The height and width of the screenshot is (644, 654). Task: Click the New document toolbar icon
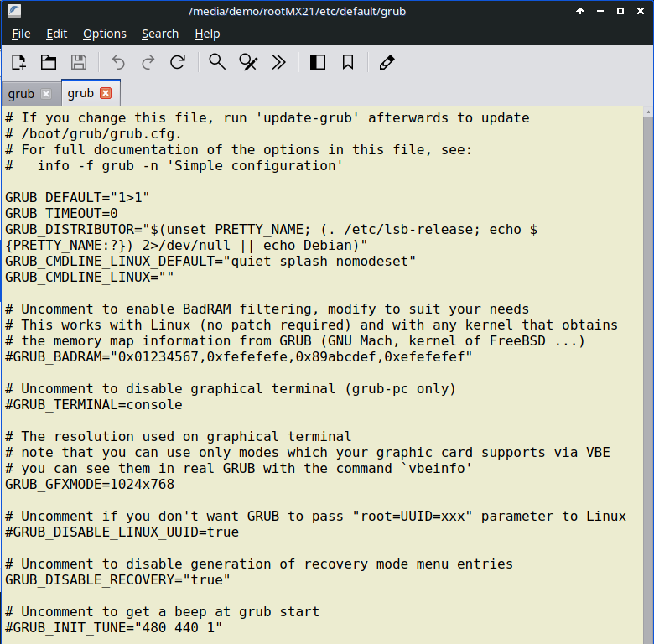[x=18, y=63]
